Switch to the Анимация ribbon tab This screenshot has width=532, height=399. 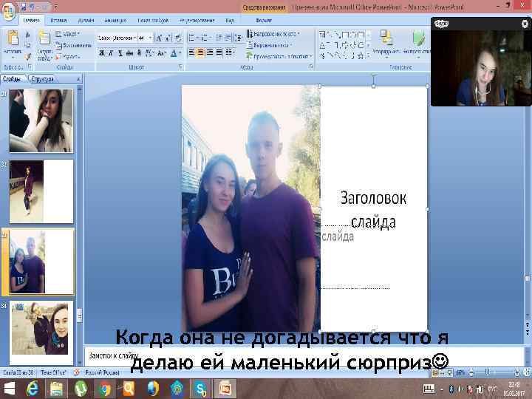pyautogui.click(x=115, y=21)
